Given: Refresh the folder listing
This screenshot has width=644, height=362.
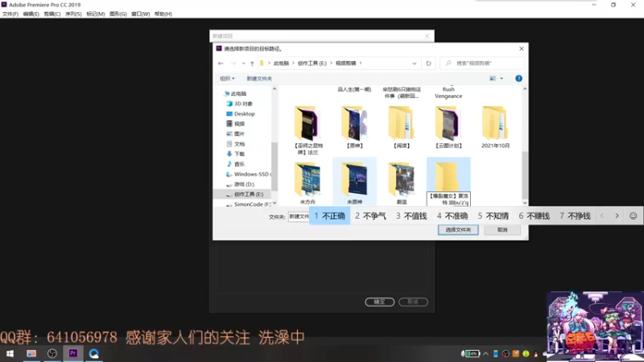Looking at the screenshot, I should click(428, 64).
